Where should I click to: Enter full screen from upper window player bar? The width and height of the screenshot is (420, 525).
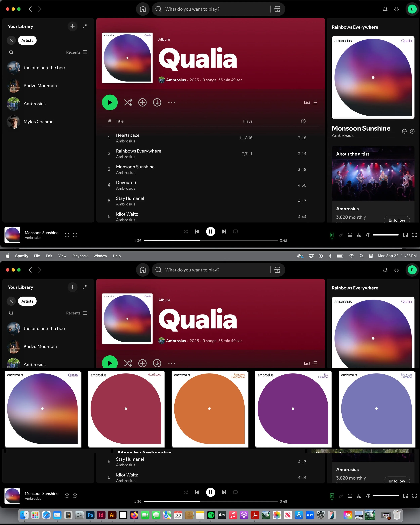coord(414,235)
